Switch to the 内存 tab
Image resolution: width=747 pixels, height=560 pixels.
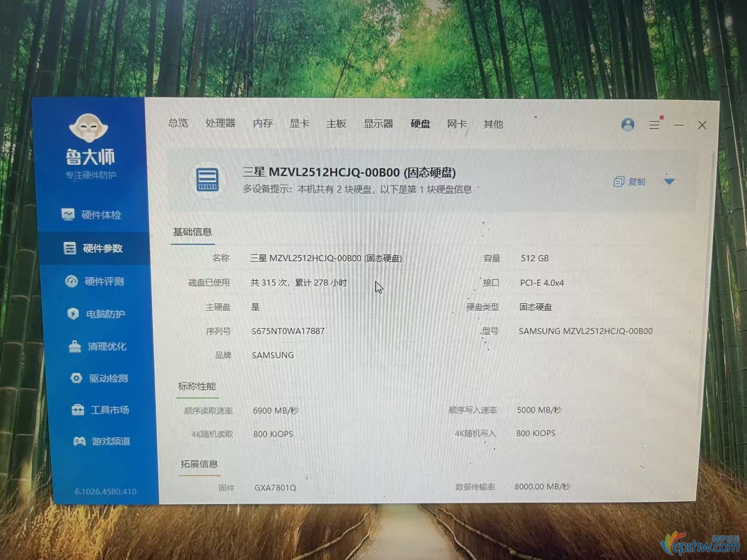(x=263, y=123)
